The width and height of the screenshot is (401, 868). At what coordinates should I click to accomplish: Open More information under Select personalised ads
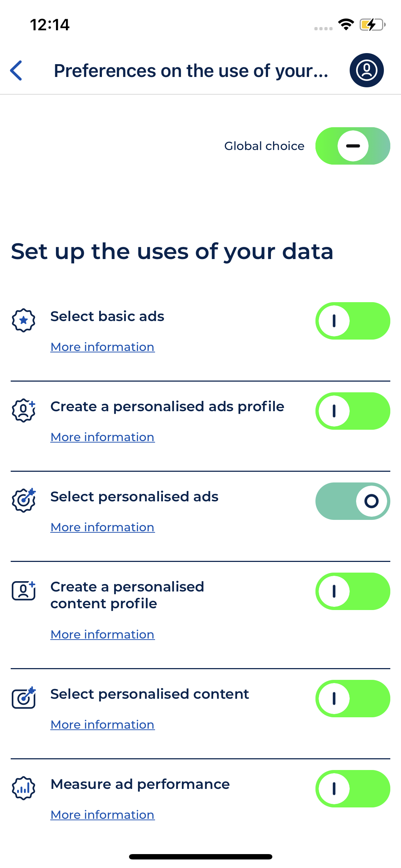102,527
